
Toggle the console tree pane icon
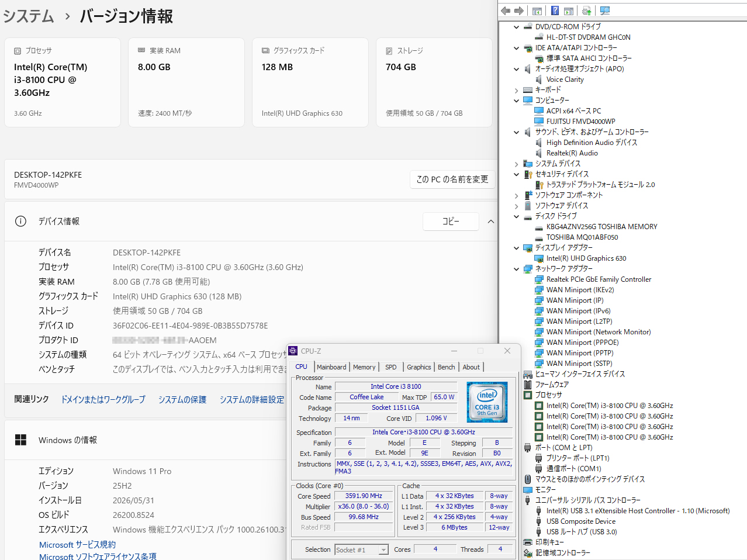[537, 11]
